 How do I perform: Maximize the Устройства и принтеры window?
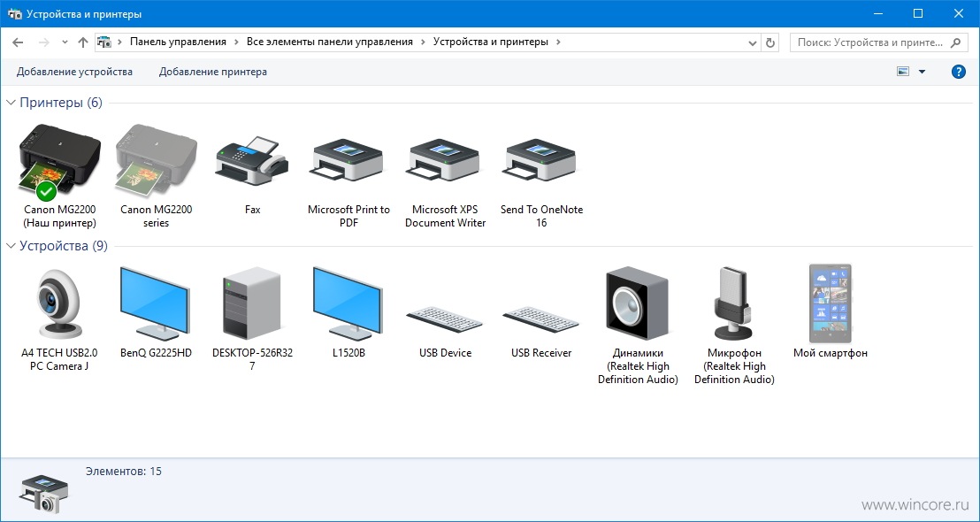917,13
